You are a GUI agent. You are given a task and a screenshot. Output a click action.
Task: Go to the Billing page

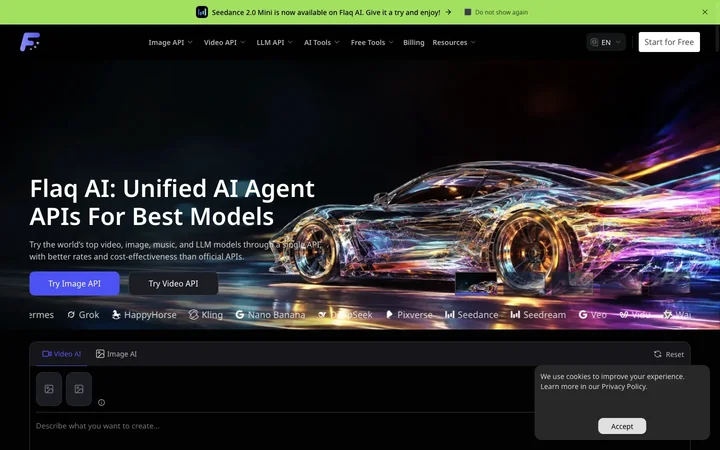[x=413, y=42]
